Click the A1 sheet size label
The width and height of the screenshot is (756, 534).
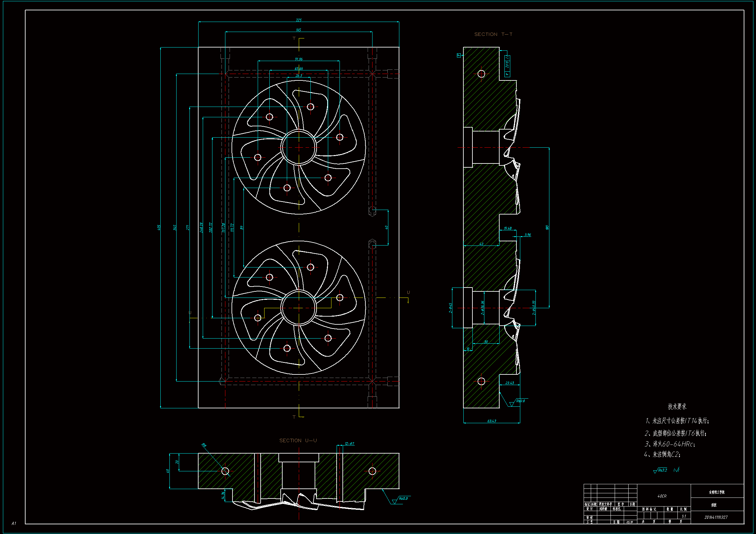coord(14,523)
